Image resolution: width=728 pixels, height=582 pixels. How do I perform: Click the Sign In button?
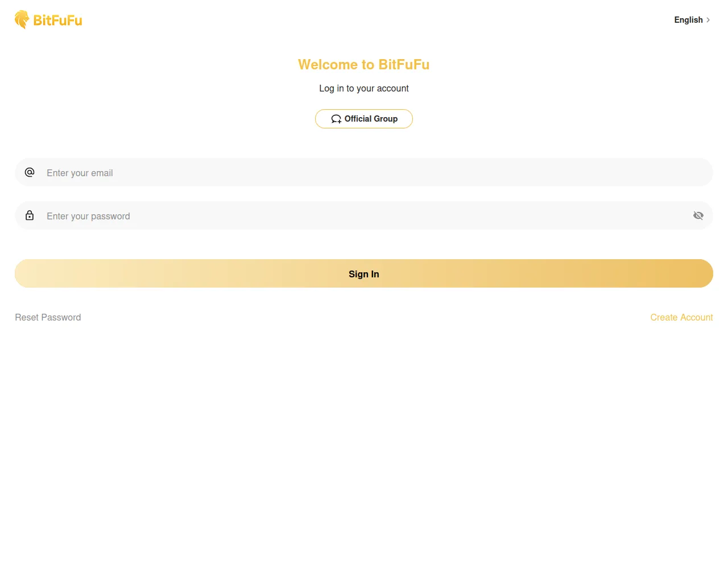[364, 273]
